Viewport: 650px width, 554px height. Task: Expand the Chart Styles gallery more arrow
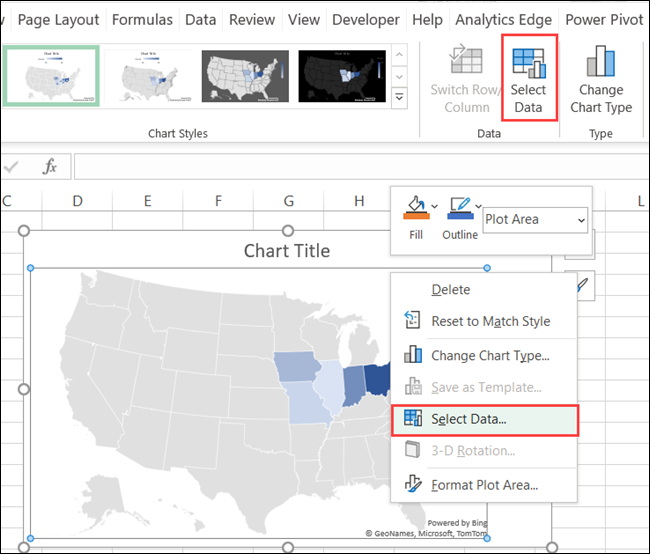pyautogui.click(x=399, y=97)
